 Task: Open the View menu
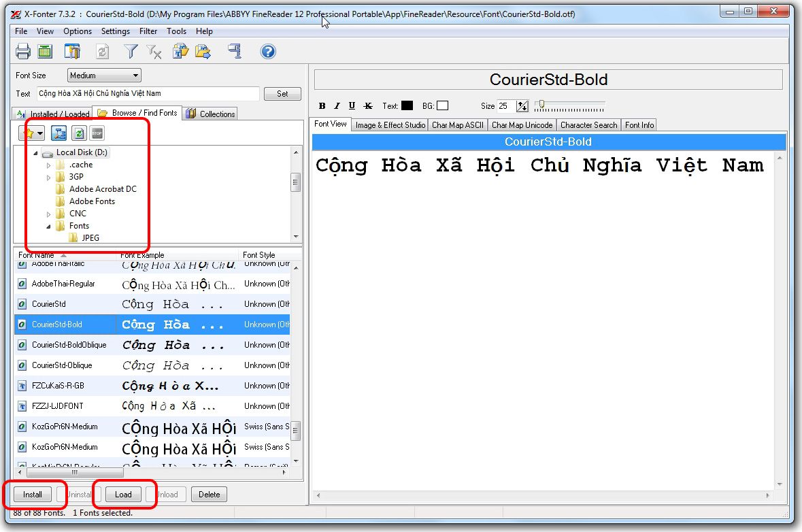tap(45, 31)
